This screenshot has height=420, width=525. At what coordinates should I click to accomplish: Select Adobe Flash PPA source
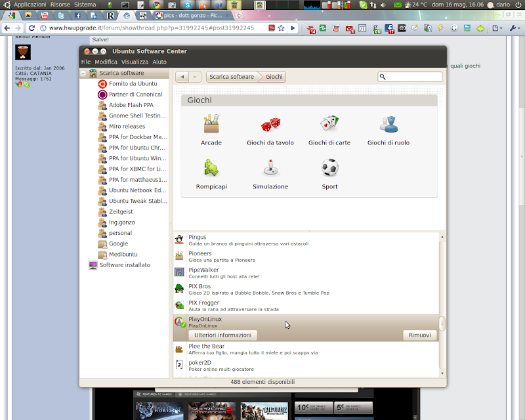(x=126, y=105)
